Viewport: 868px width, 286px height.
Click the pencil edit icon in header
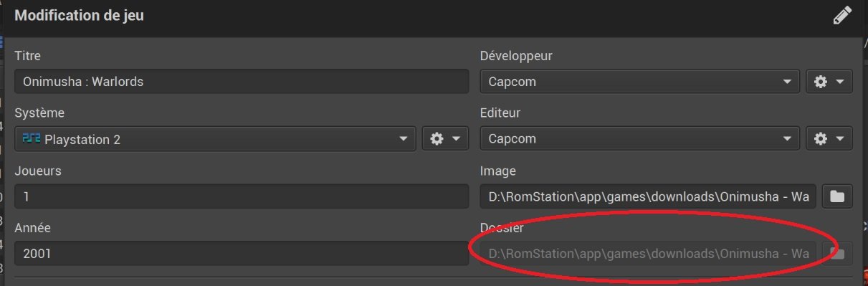(843, 16)
